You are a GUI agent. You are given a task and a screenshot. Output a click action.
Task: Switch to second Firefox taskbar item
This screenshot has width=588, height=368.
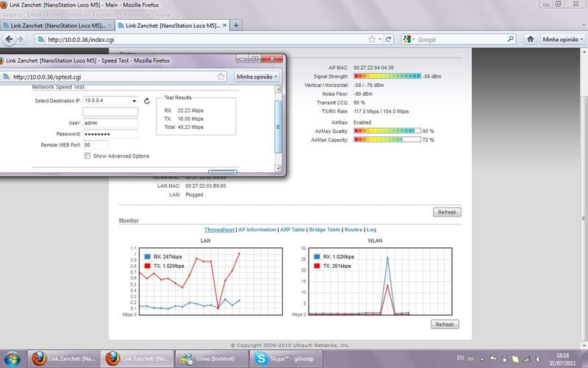pos(138,358)
